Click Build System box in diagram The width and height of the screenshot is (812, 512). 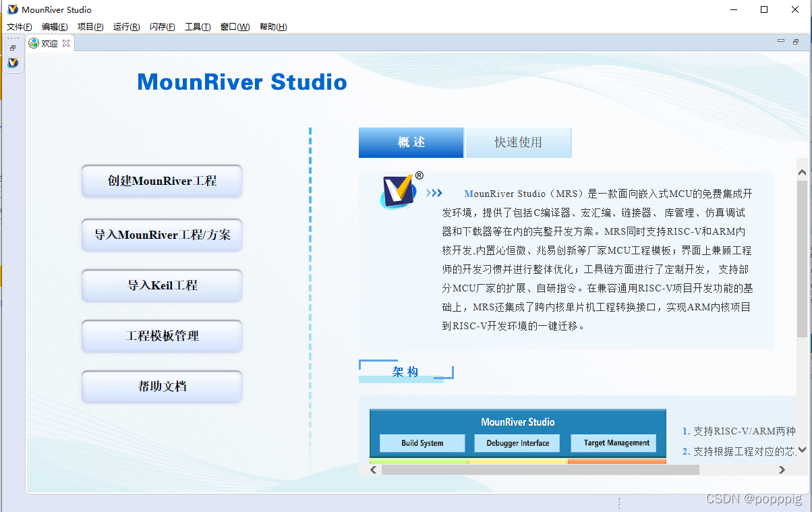tap(422, 443)
